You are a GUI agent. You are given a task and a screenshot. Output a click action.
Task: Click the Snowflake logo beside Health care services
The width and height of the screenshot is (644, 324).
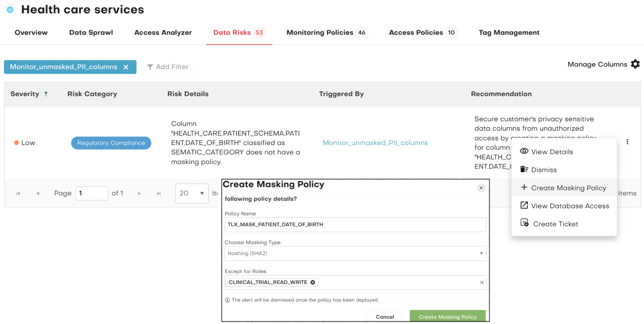[x=10, y=10]
